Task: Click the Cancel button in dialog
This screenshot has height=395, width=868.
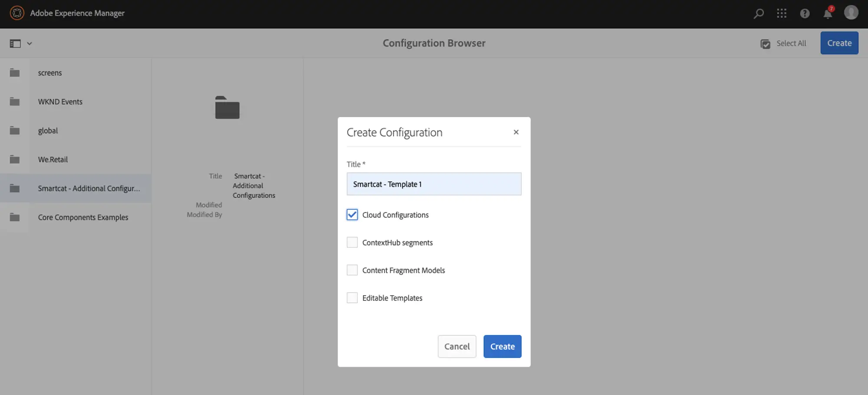Action: (x=457, y=346)
